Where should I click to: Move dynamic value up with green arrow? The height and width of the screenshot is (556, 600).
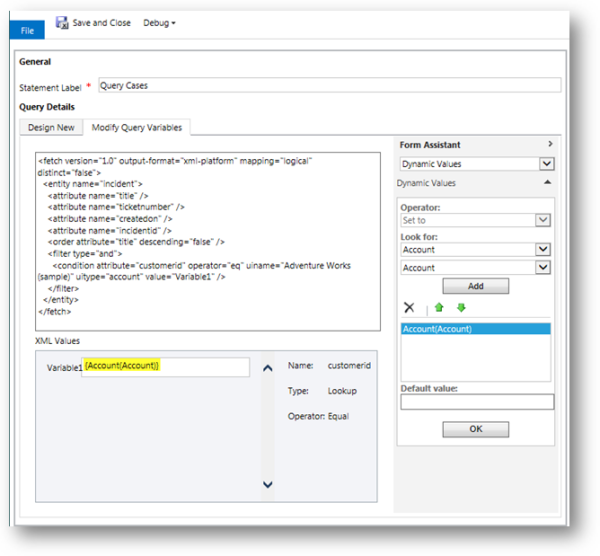(x=439, y=307)
